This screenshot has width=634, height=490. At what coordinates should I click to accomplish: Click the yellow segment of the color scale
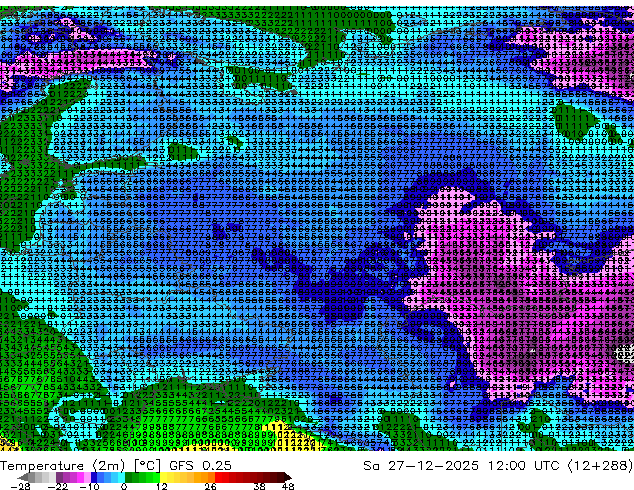(163, 477)
